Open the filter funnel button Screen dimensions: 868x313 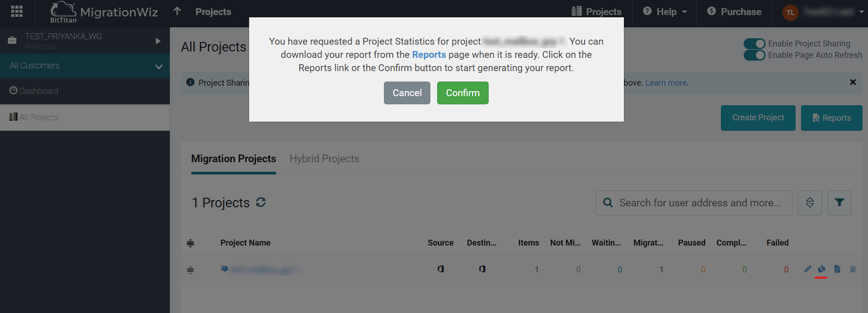point(839,203)
